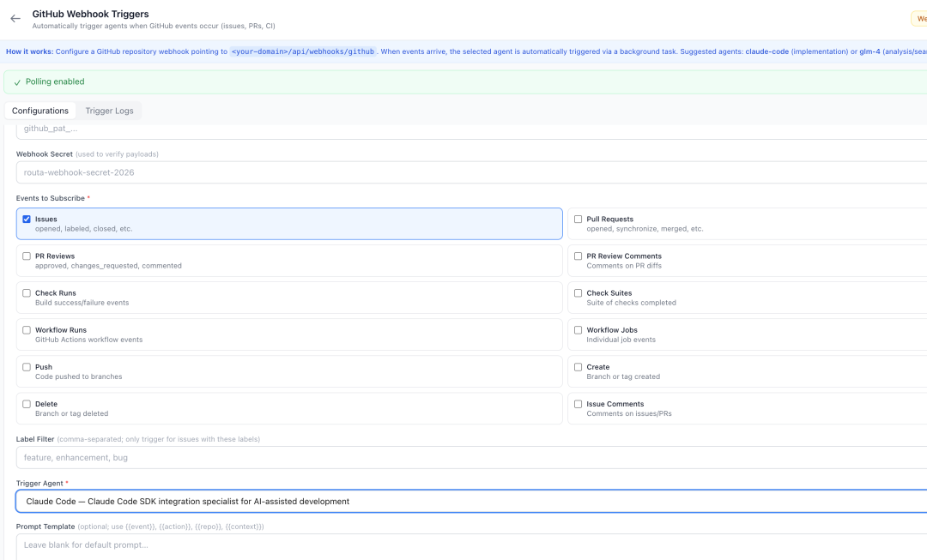Open the Trigger Agent dropdown

(471, 501)
